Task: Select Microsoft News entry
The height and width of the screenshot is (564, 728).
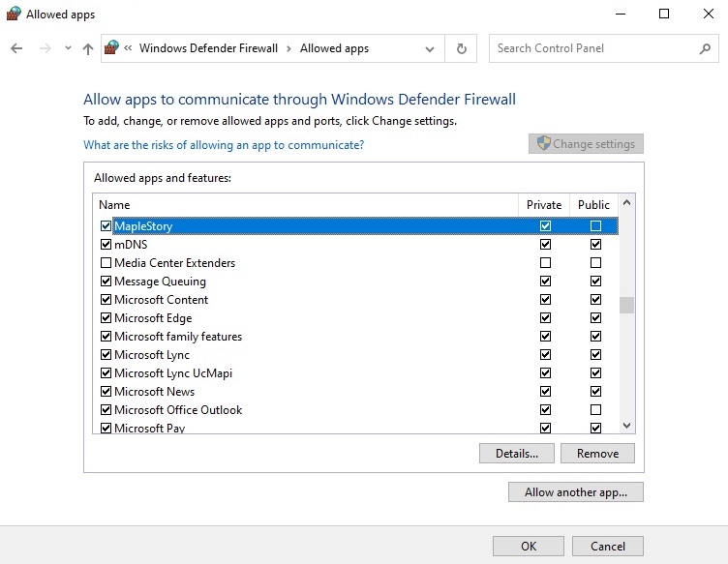Action: point(155,392)
